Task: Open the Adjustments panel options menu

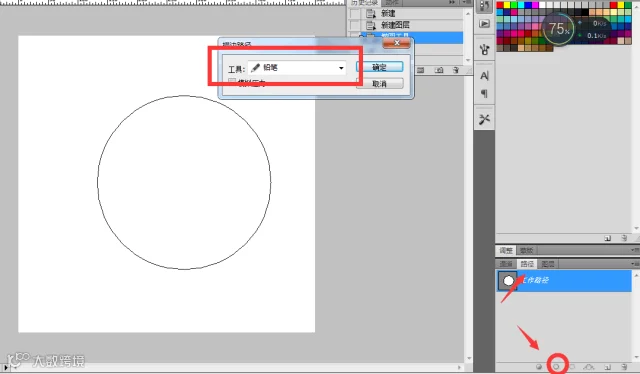Action: click(x=635, y=249)
